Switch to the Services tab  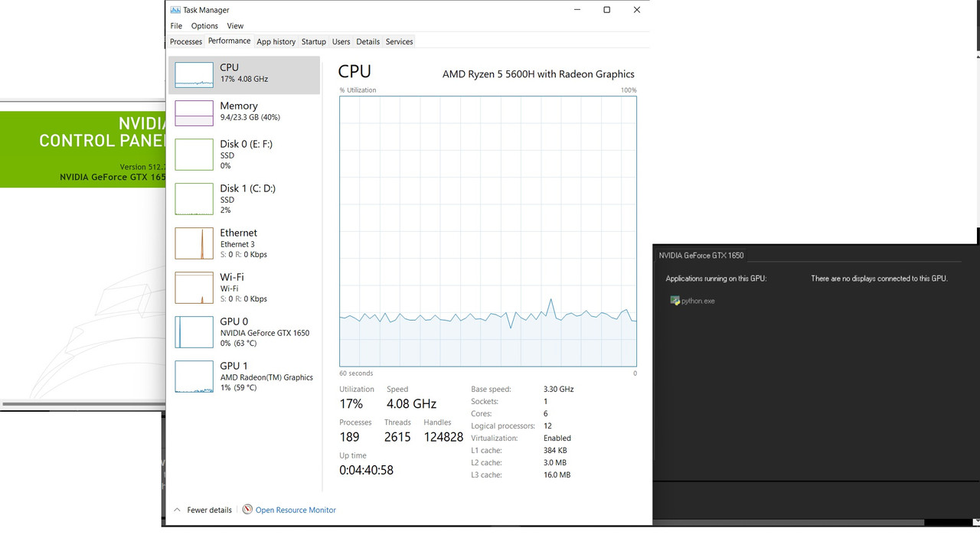399,41
